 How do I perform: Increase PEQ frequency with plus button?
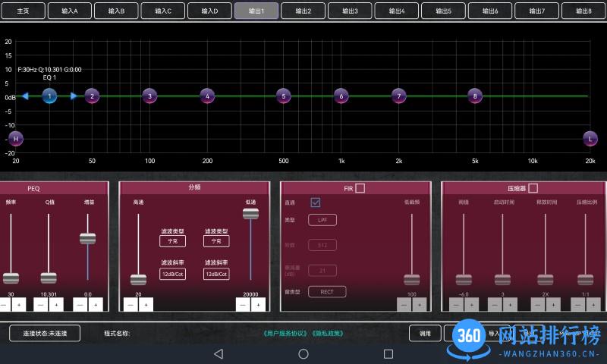tap(18, 305)
